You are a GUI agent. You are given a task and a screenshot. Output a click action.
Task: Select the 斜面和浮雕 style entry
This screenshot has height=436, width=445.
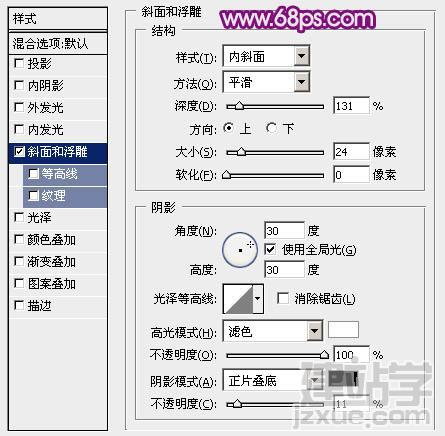[58, 152]
